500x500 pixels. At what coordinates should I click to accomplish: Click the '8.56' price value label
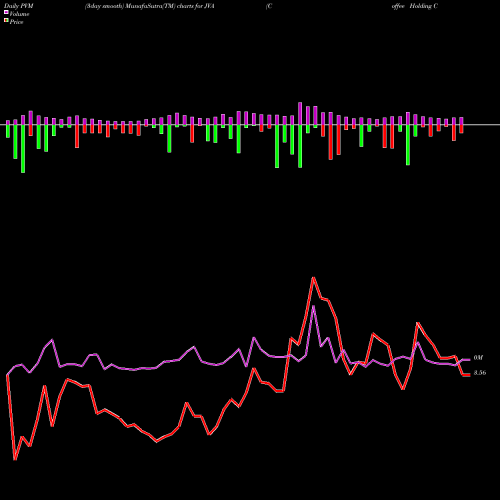pos(480,373)
